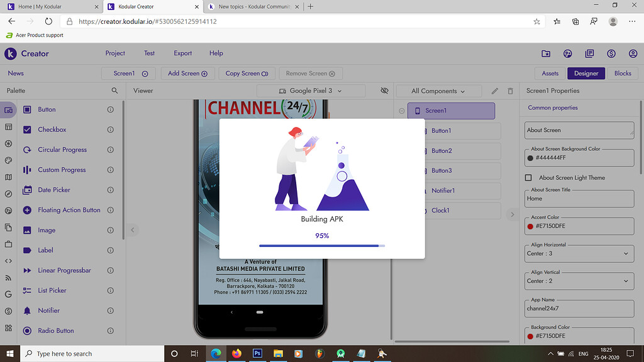Click the palette search magnifier icon
Image resolution: width=644 pixels, height=362 pixels.
pos(114,90)
